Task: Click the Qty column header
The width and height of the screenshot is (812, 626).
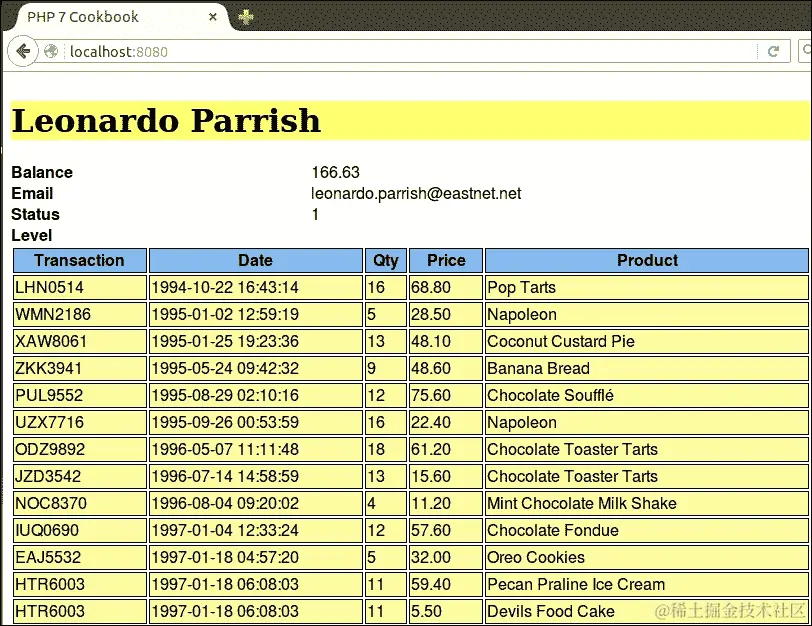Action: point(386,260)
